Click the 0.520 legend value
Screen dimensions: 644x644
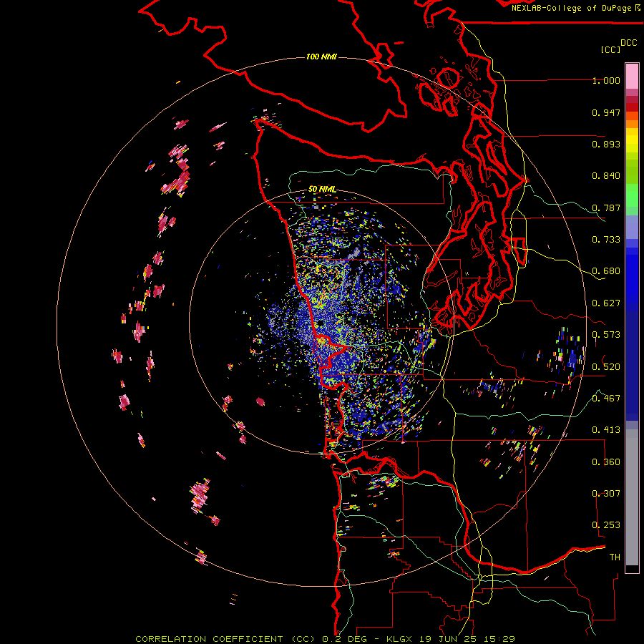click(x=606, y=366)
